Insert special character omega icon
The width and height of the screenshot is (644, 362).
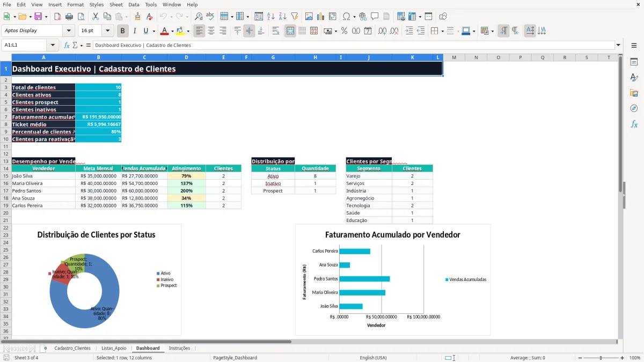[x=346, y=17]
